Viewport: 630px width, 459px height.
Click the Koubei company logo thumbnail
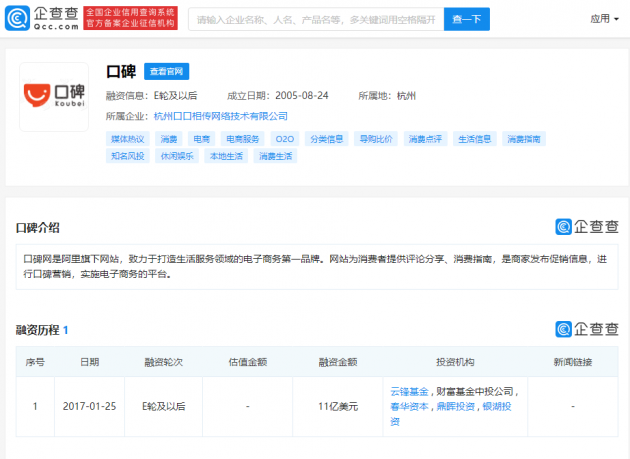click(x=54, y=96)
